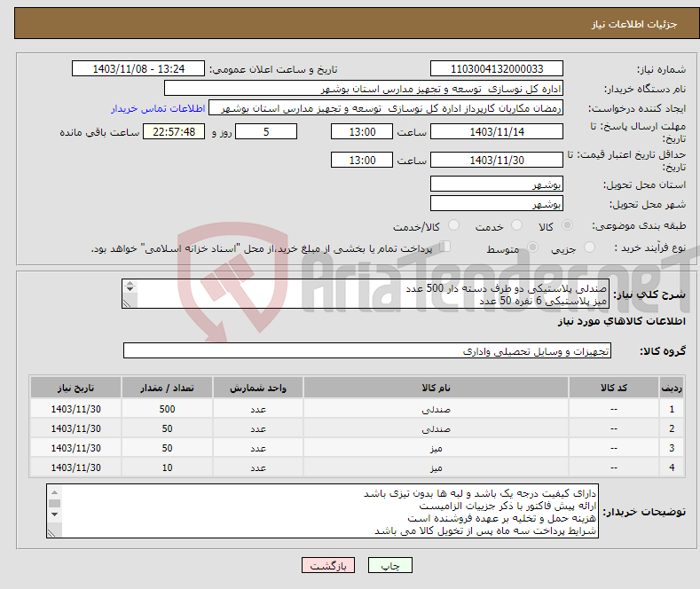Click میز name in row 3

(436, 449)
